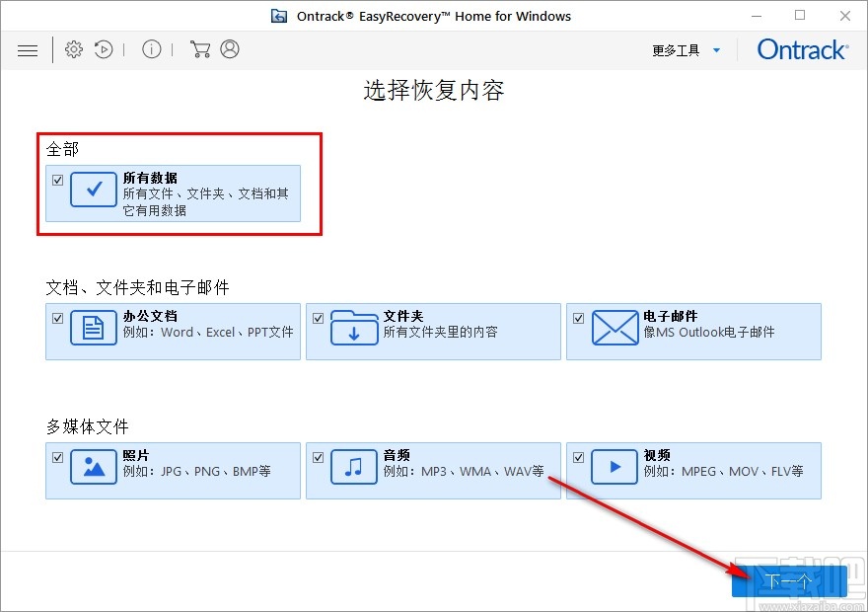
Task: Open the settings gear icon
Action: (73, 49)
